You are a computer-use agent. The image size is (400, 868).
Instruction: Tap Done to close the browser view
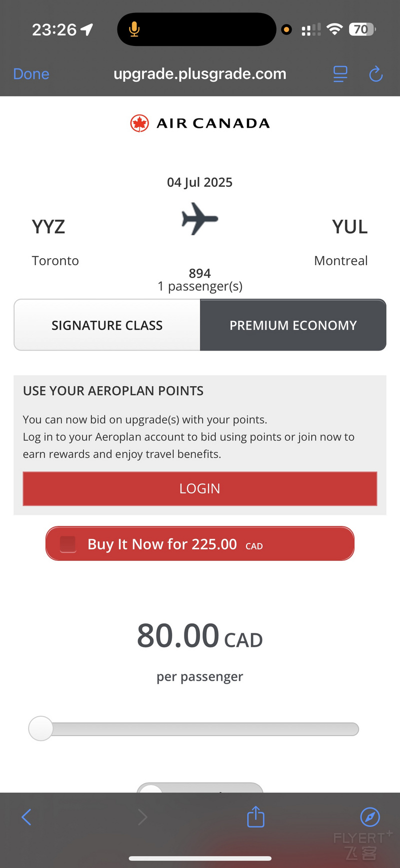pos(31,74)
